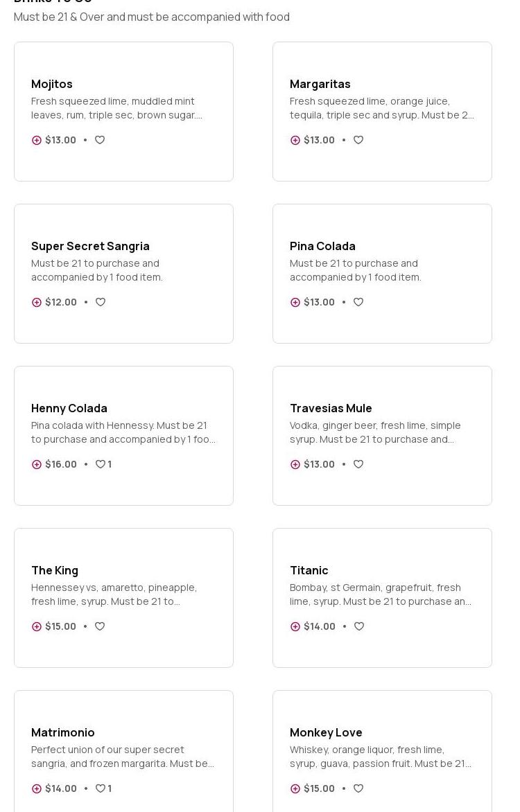Click plus icon for Matrimonio
520x812 pixels.
37,788
